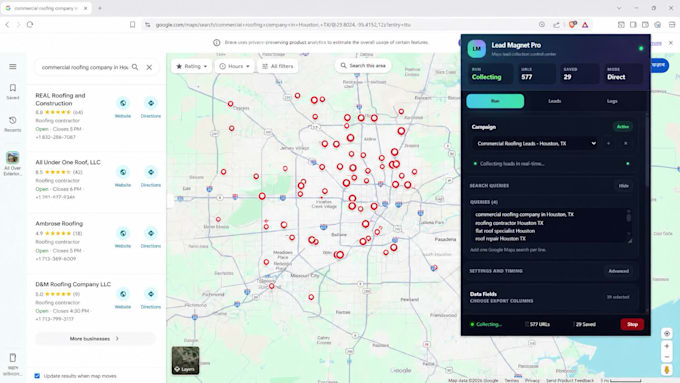Select the commercial roofing company browser tab
The width and height of the screenshot is (680, 383).
pyautogui.click(x=46, y=8)
